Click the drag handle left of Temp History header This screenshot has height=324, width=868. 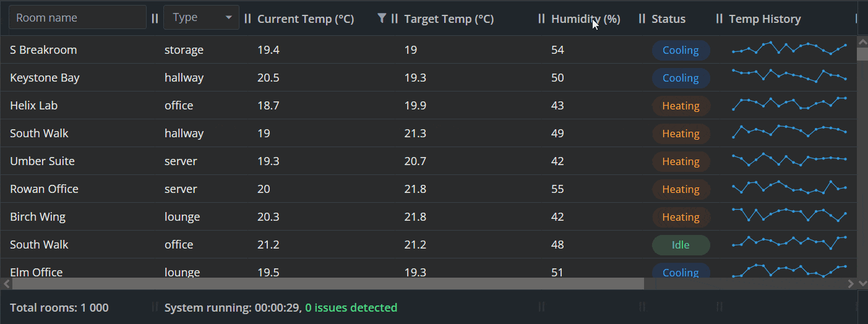(x=719, y=19)
